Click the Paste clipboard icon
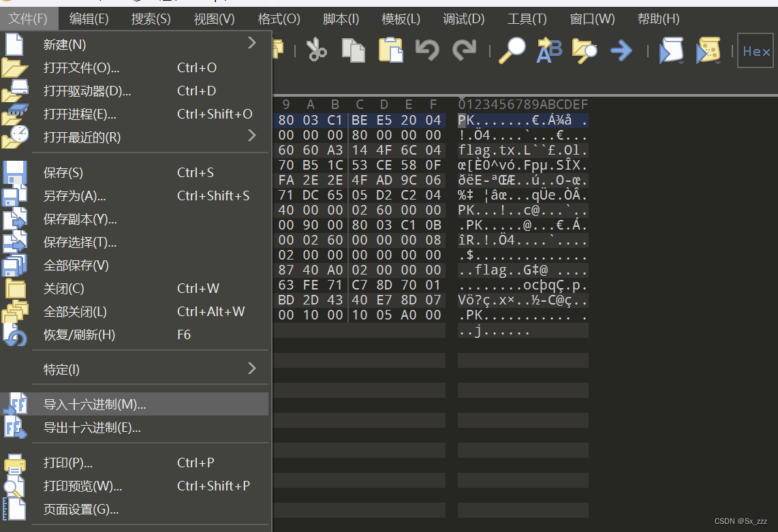 coord(391,51)
